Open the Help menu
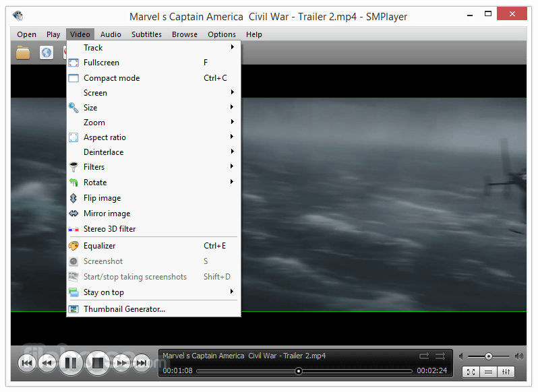This screenshot has width=538, height=392. point(254,34)
